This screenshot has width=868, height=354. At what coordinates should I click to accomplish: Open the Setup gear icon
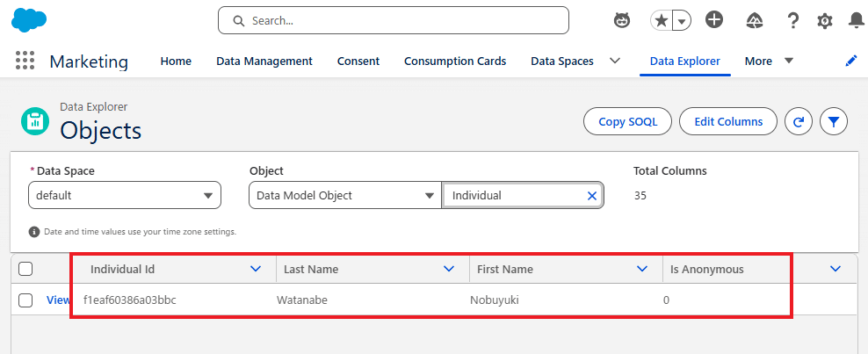coord(825,21)
